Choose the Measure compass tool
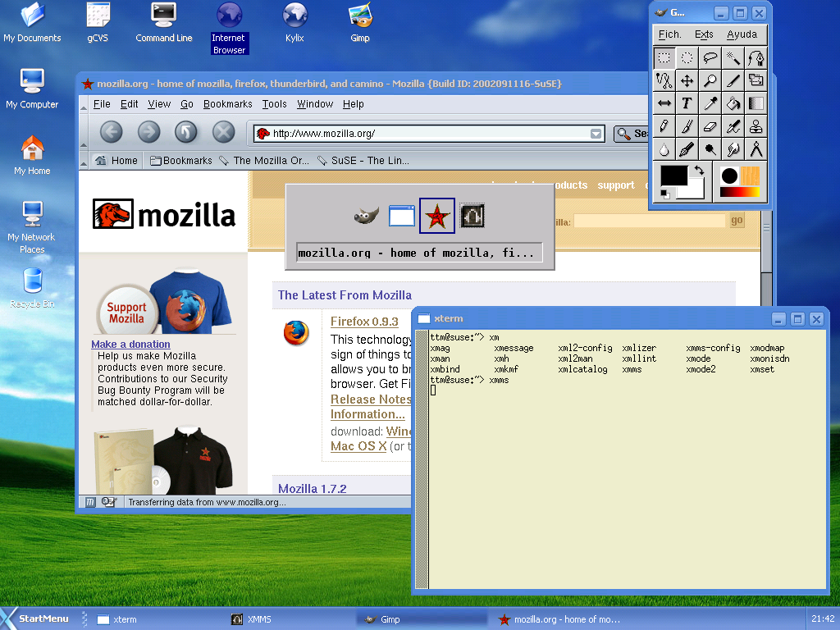This screenshot has width=840, height=630. tap(756, 149)
